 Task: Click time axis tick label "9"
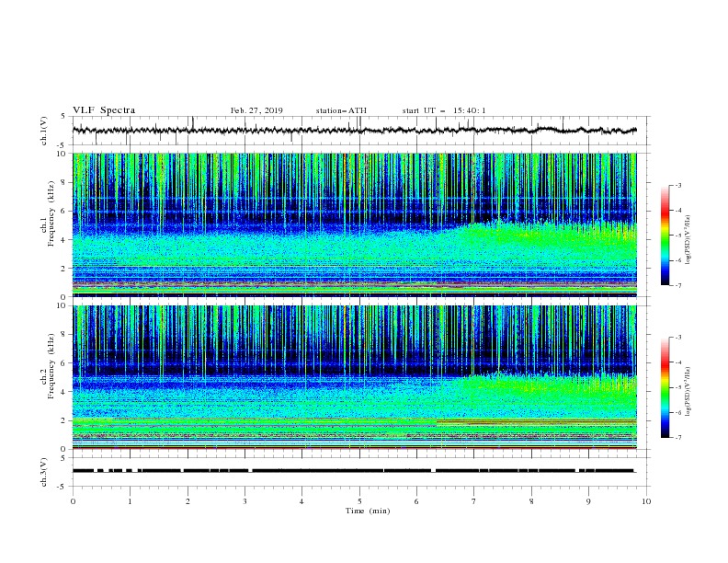pyautogui.click(x=588, y=501)
